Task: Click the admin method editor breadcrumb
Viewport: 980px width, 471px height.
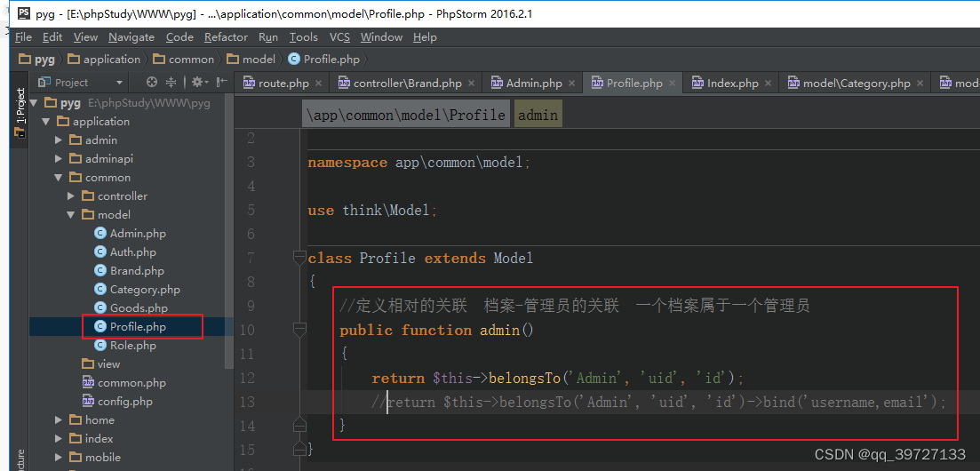Action: (x=538, y=116)
